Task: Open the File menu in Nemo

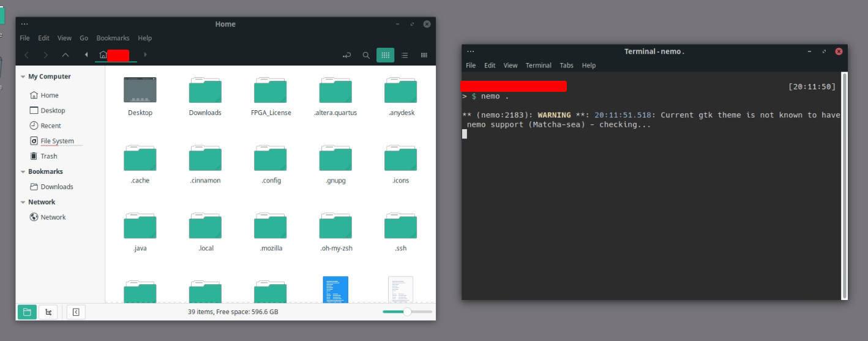Action: (x=24, y=38)
